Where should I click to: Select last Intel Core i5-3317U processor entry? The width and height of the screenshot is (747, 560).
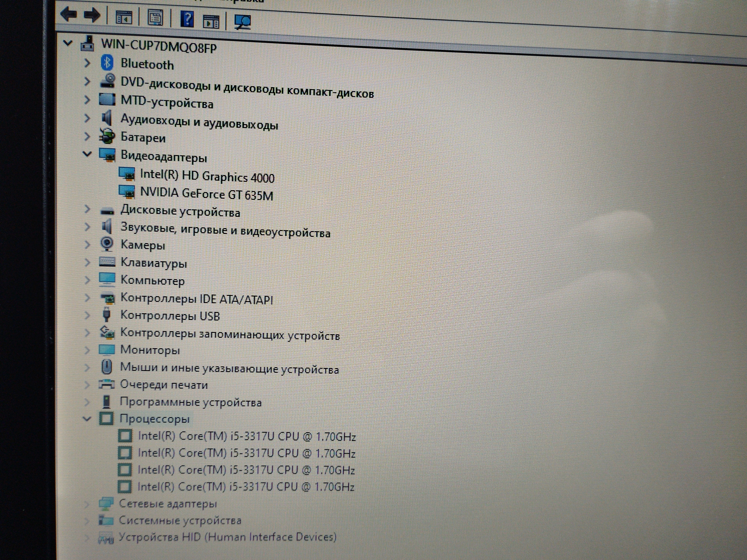[246, 486]
